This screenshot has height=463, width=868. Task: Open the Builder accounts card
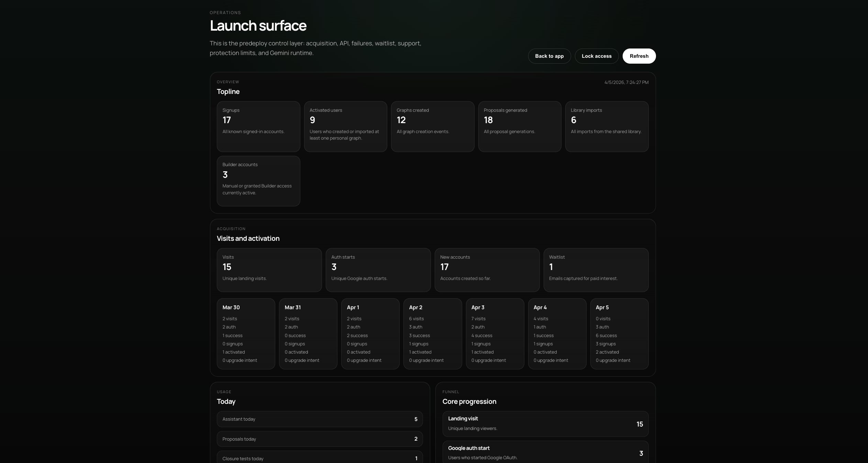pyautogui.click(x=258, y=181)
